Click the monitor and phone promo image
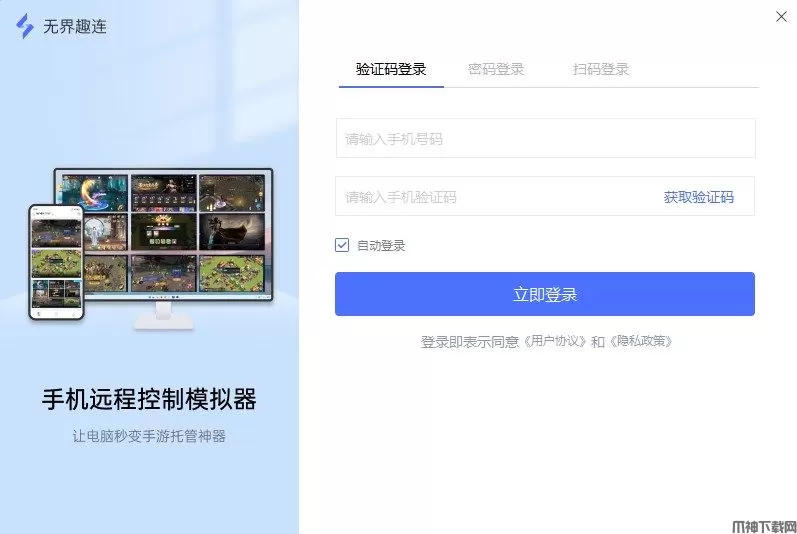The width and height of the screenshot is (797, 534). pos(151,248)
